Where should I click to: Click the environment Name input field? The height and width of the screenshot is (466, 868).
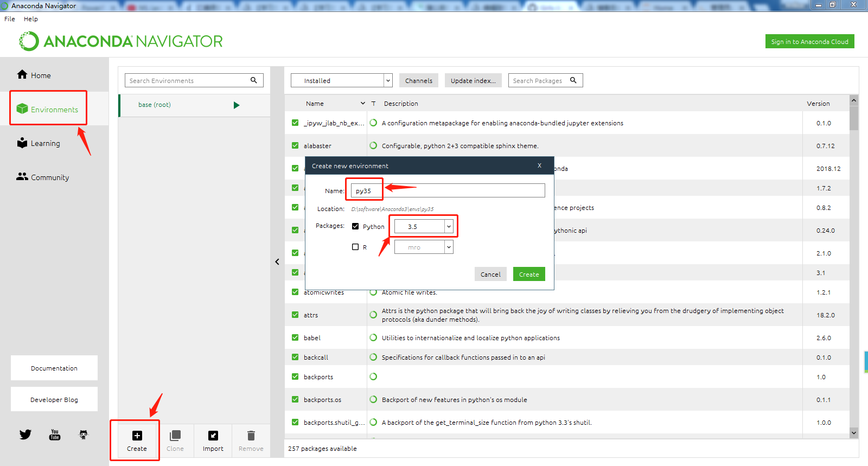[x=448, y=190]
